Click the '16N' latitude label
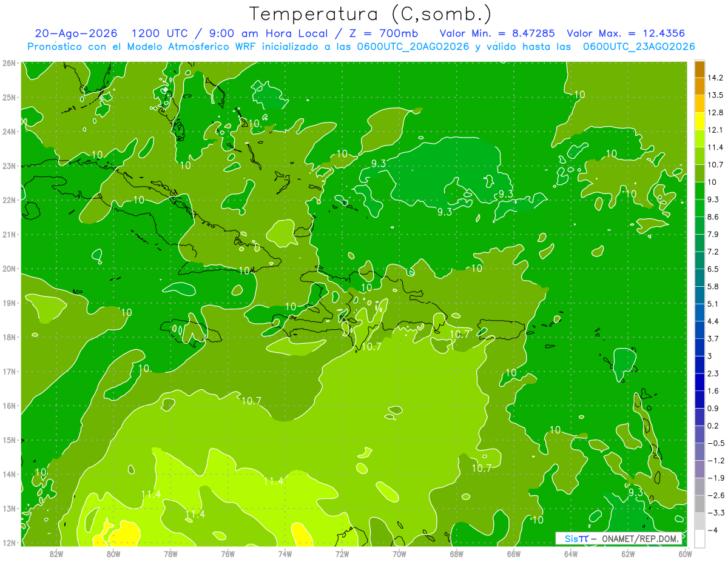The height and width of the screenshot is (562, 728). pos(9,406)
